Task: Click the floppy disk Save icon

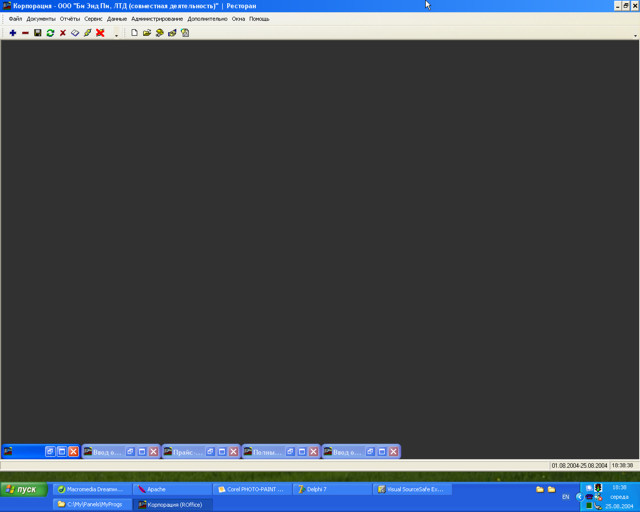Action: [38, 33]
